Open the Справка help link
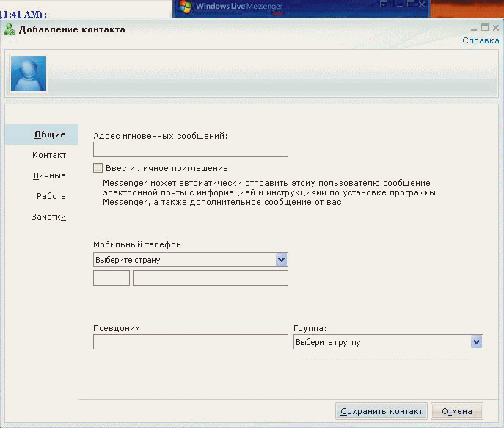This screenshot has width=504, height=428. [x=481, y=40]
